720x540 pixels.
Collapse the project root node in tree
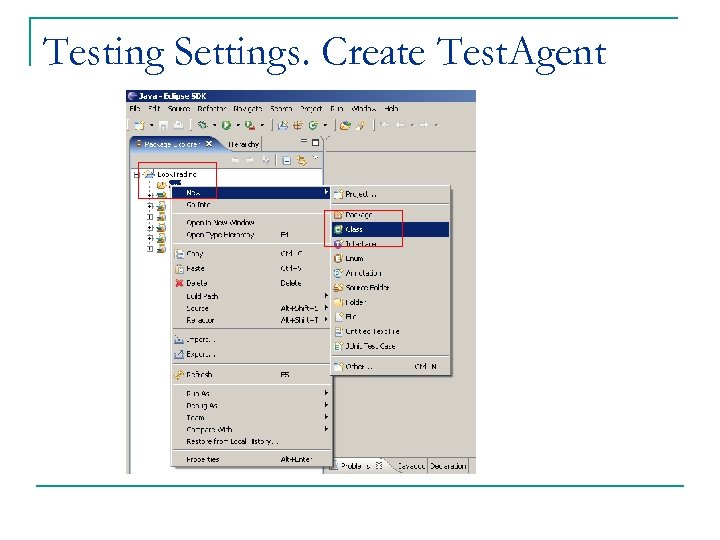pos(136,175)
